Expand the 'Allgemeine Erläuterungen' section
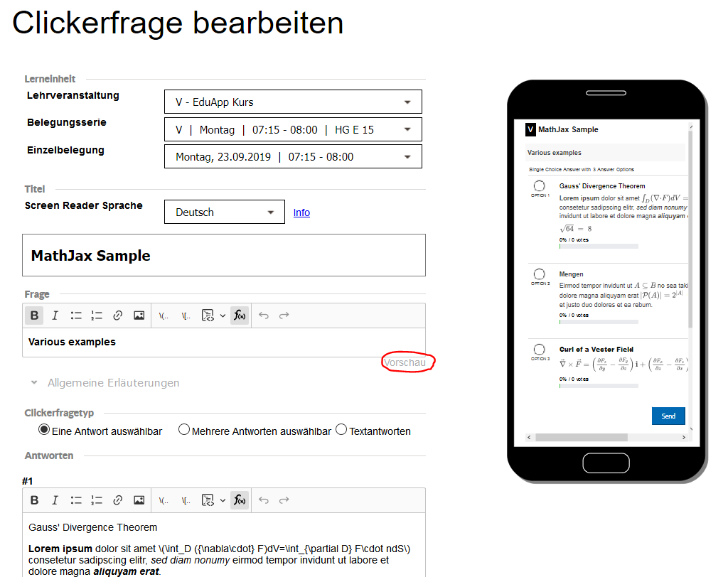728x577 pixels. pos(105,383)
